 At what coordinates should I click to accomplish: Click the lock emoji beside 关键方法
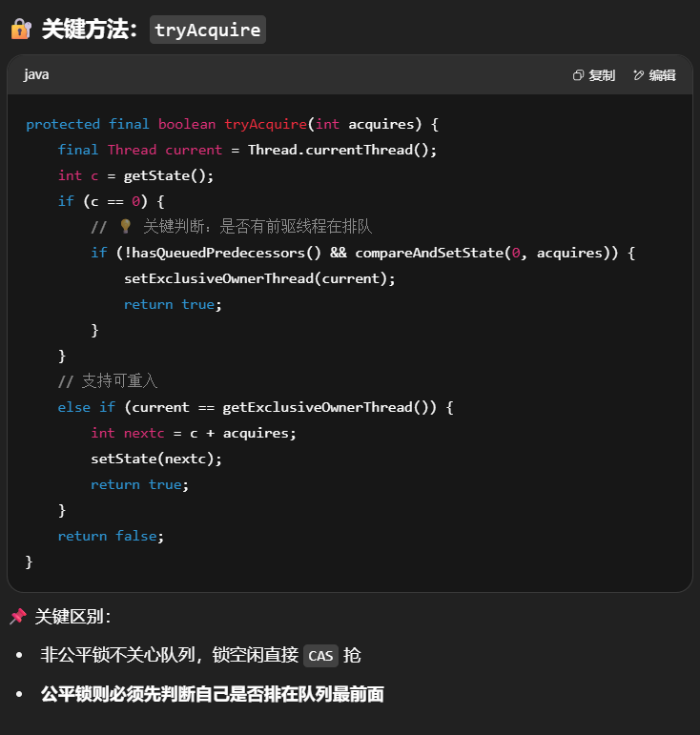(20, 30)
